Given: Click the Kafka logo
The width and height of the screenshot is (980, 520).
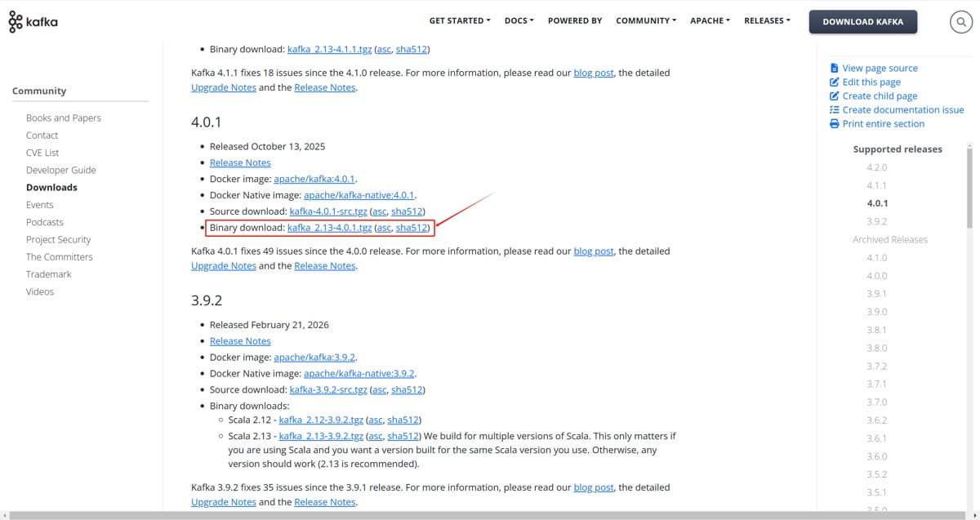Looking at the screenshot, I should pos(33,22).
